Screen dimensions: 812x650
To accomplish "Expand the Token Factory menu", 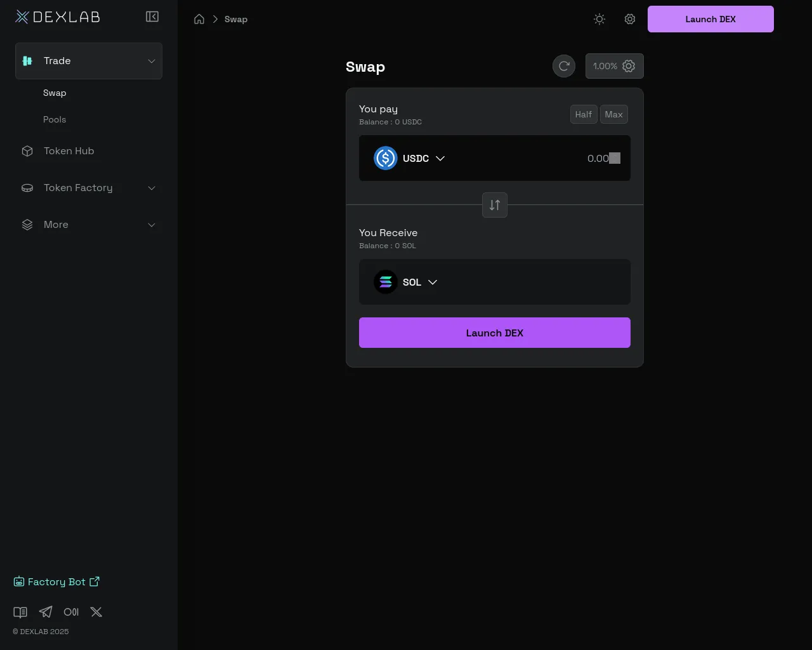I will click(x=89, y=188).
